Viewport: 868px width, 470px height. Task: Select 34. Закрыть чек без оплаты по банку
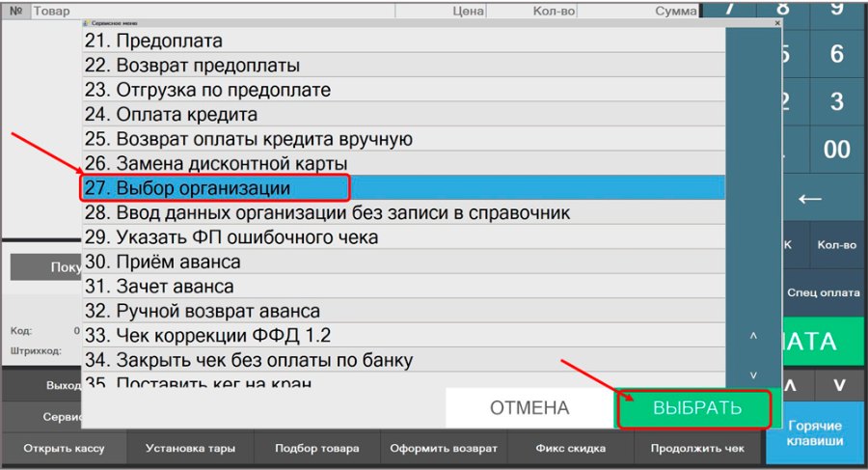click(403, 360)
